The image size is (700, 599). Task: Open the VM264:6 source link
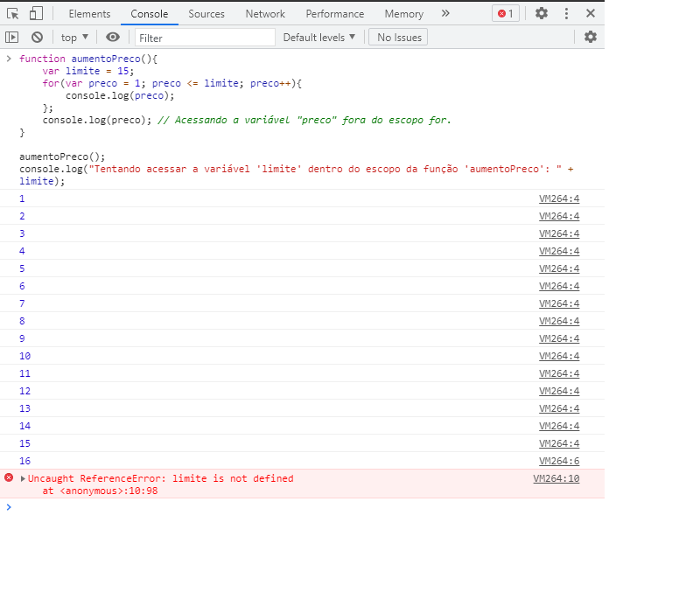tap(559, 461)
